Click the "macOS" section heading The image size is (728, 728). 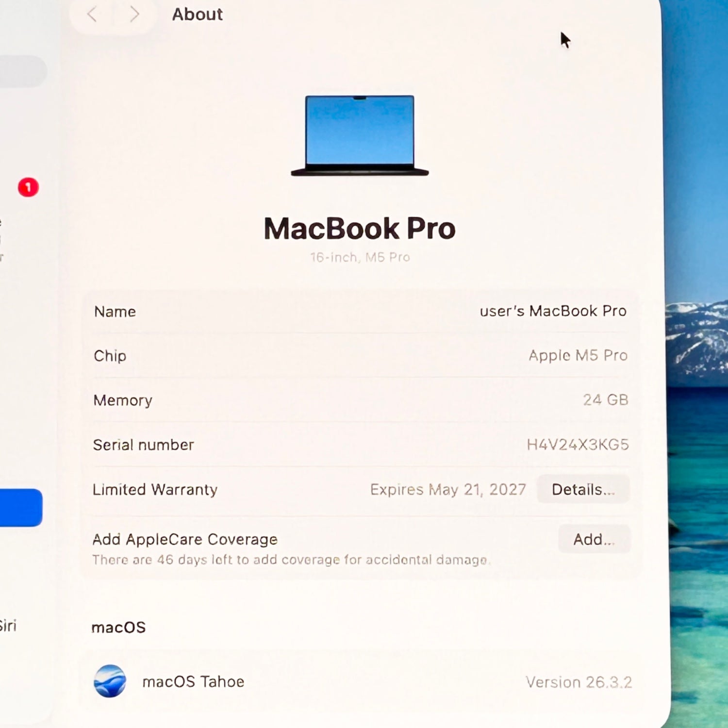pyautogui.click(x=118, y=628)
